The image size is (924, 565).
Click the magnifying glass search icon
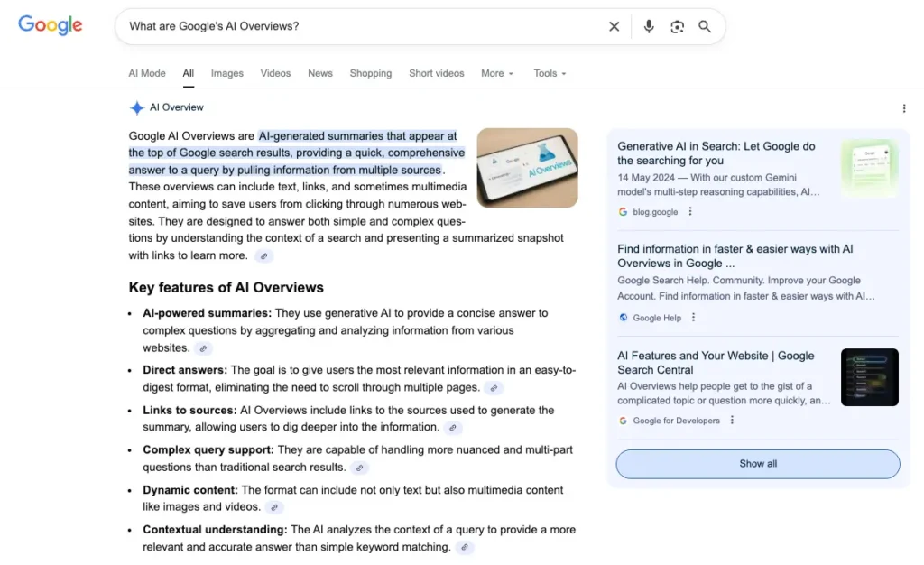(x=705, y=26)
